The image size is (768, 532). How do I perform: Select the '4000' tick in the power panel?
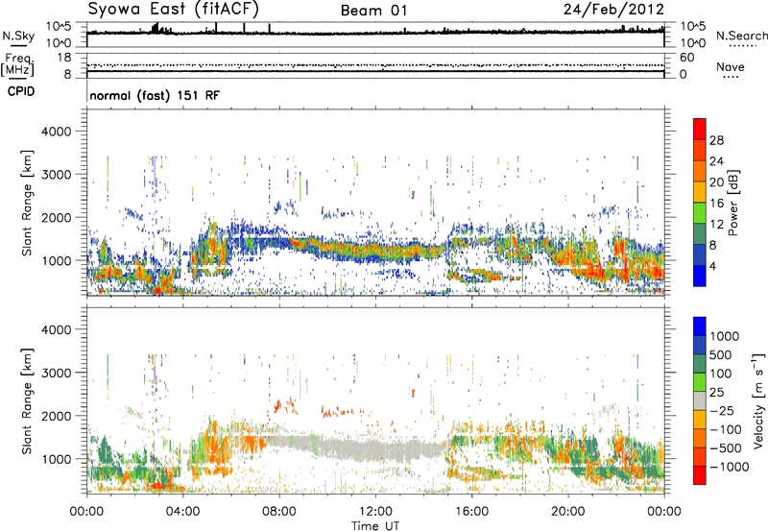click(x=56, y=132)
